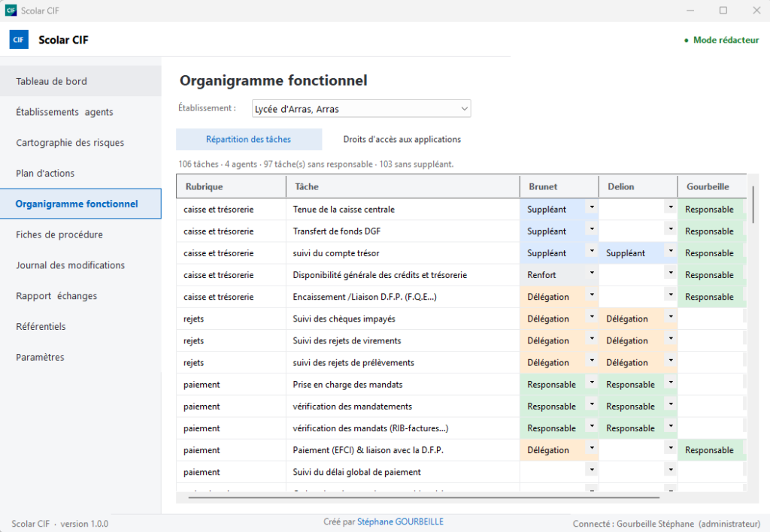The width and height of the screenshot is (770, 532).
Task: Go to Rapport échanges
Action: [x=80, y=296]
